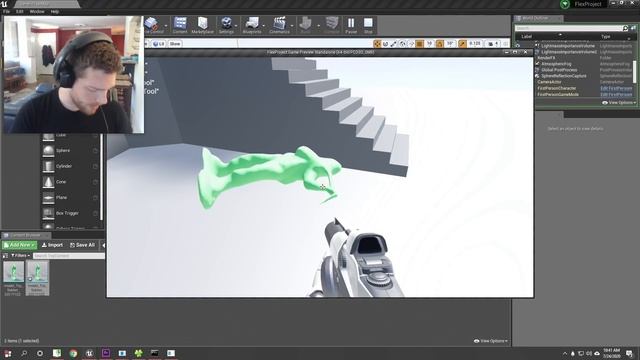The height and width of the screenshot is (360, 640).
Task: Open Edit FirstPerson link for FirstPersonGameMode
Action: click(616, 94)
